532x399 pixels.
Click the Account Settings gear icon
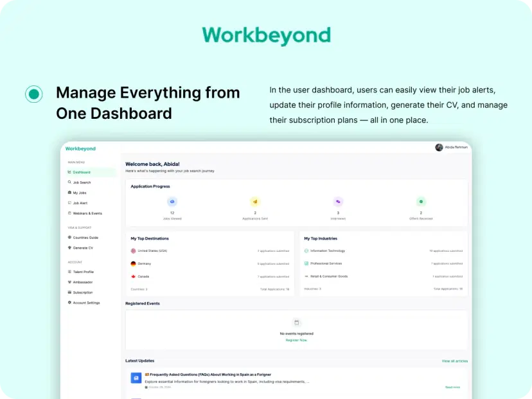tap(69, 302)
